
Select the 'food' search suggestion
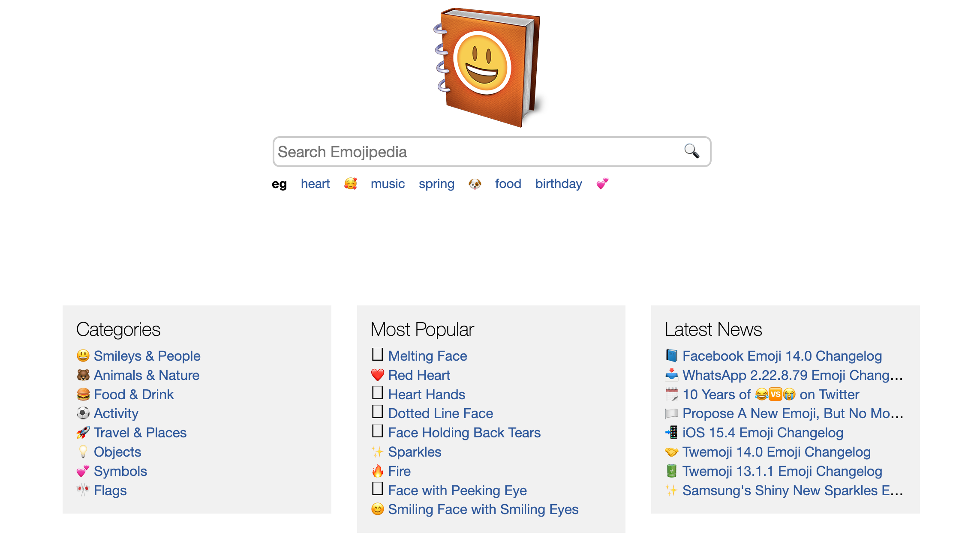click(x=508, y=184)
